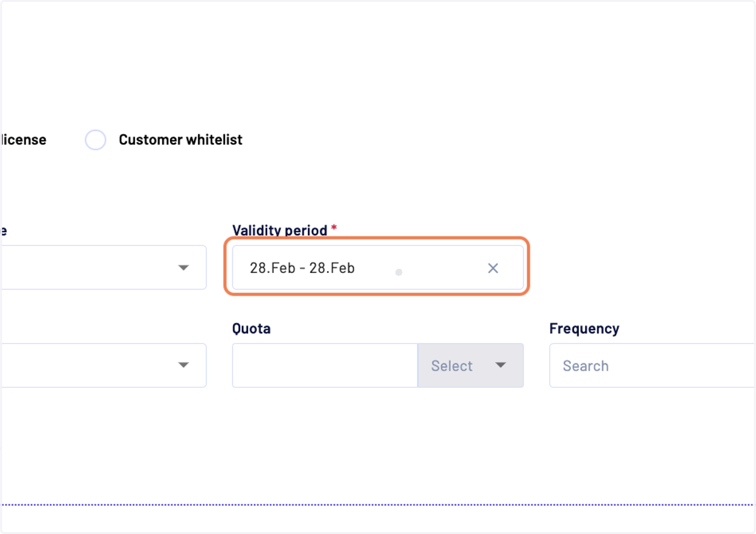Image resolution: width=756 pixels, height=534 pixels.
Task: Open the Validity period date picker field
Action: (377, 268)
